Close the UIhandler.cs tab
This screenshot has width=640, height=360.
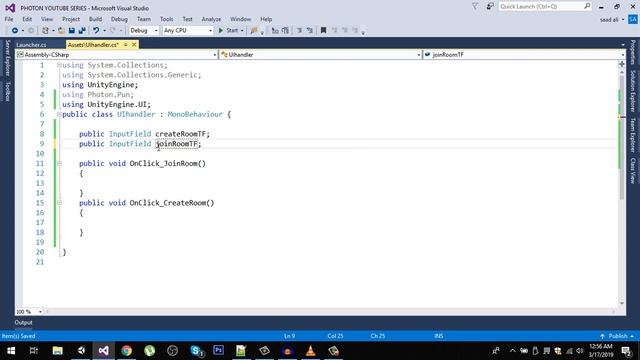134,45
